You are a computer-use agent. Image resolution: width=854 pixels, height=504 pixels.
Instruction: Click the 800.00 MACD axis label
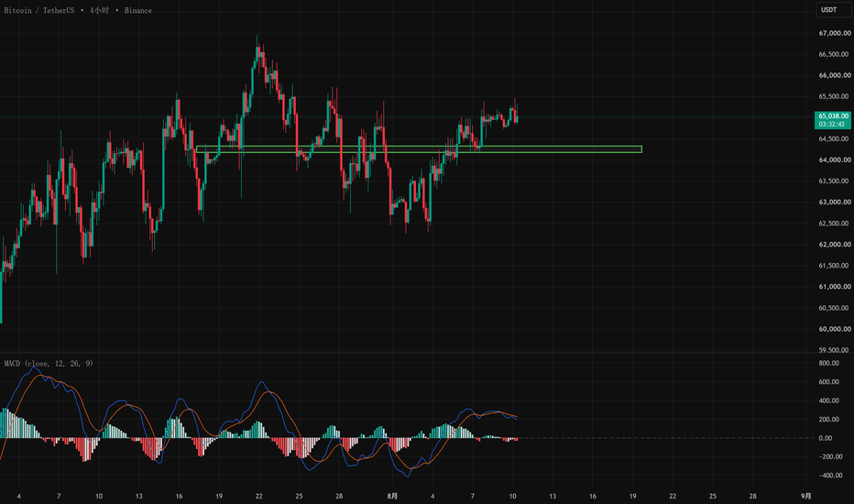point(828,364)
